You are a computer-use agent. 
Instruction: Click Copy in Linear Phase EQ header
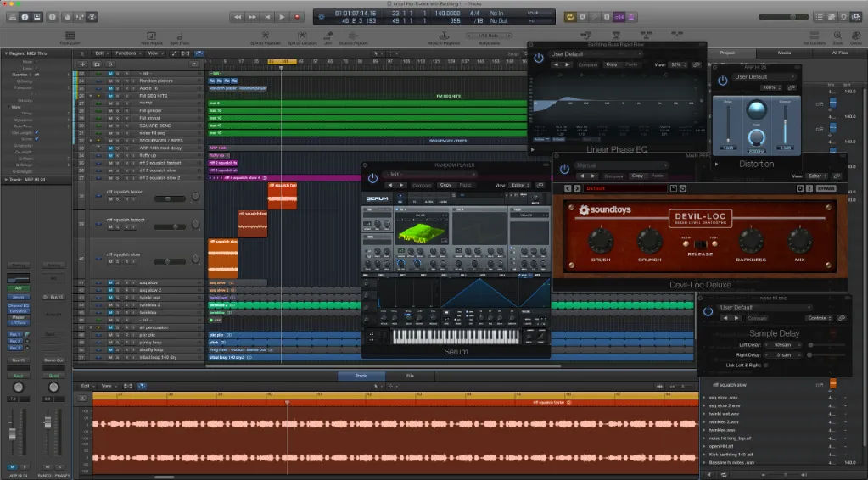(612, 64)
